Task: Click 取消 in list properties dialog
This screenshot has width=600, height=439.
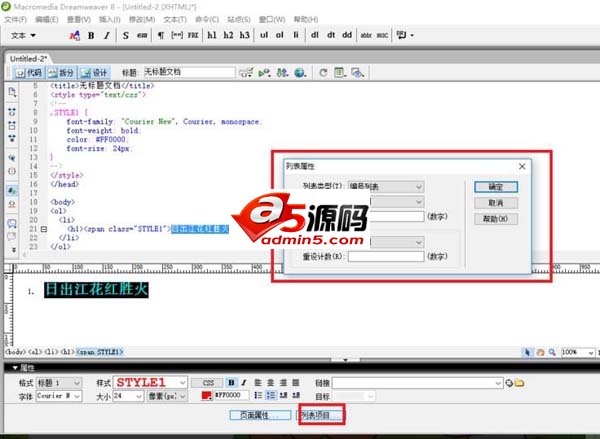Action: click(496, 203)
